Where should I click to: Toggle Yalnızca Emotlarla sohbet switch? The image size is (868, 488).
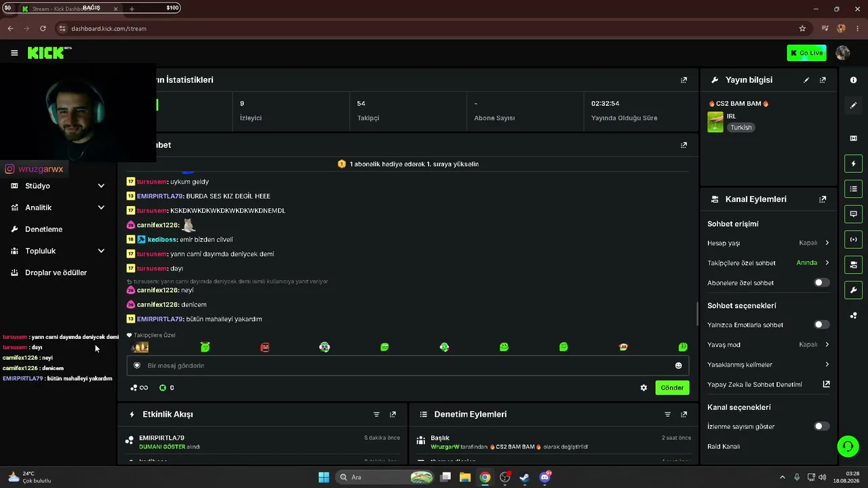click(821, 325)
